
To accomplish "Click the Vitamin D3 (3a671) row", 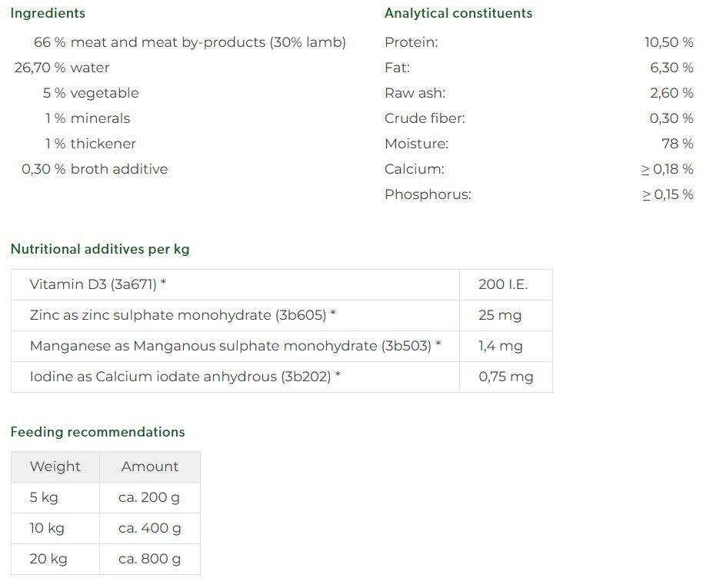I will pos(282,284).
